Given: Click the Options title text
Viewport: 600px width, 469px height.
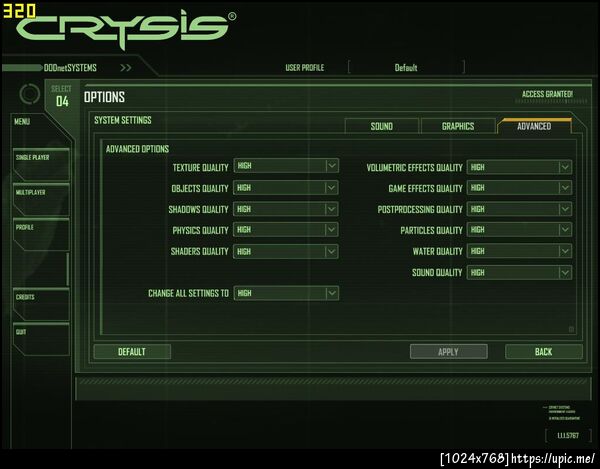Looking at the screenshot, I should pos(104,97).
